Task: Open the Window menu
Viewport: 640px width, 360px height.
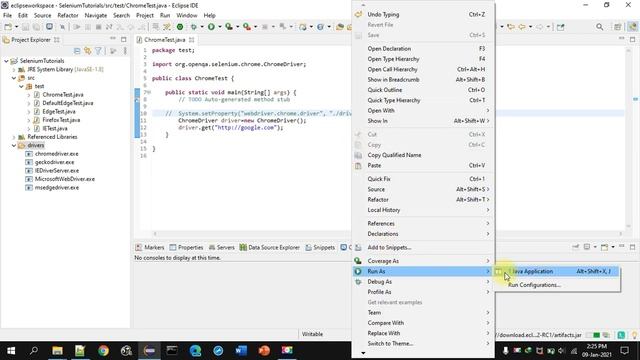Action: (187, 16)
